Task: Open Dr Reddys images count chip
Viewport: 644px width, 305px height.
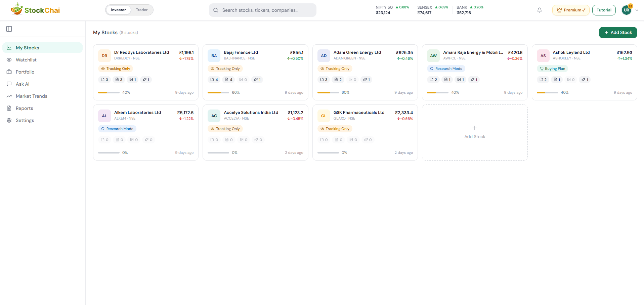Action: [x=133, y=80]
